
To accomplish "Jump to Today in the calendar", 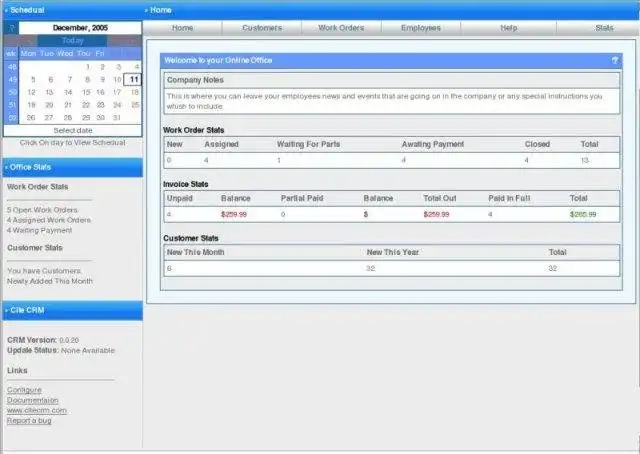I will point(73,40).
